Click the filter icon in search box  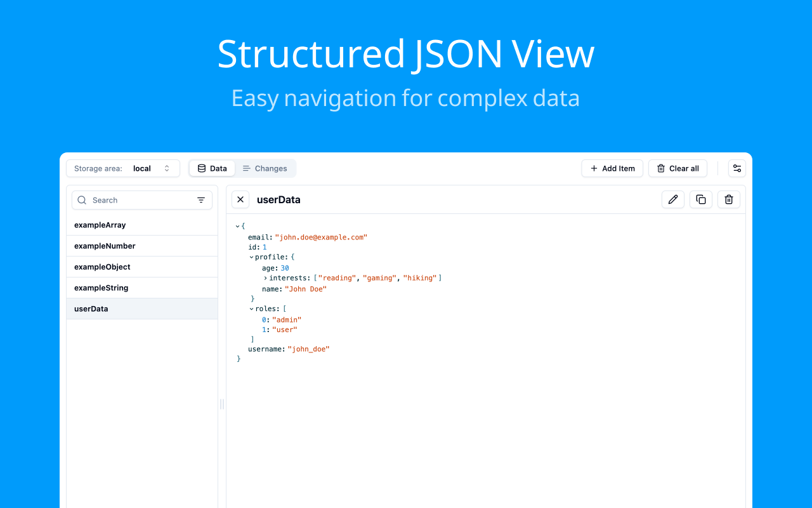[201, 200]
